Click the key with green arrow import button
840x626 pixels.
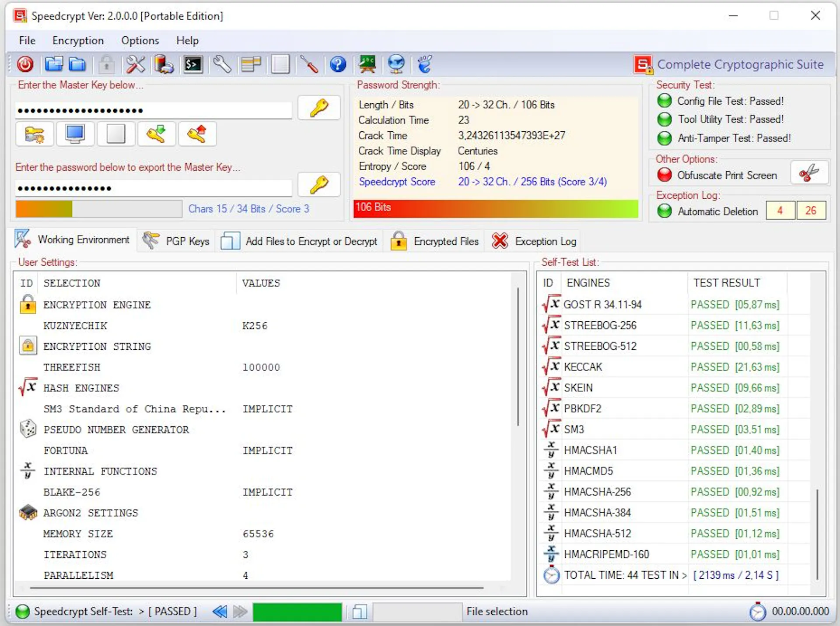coord(156,134)
